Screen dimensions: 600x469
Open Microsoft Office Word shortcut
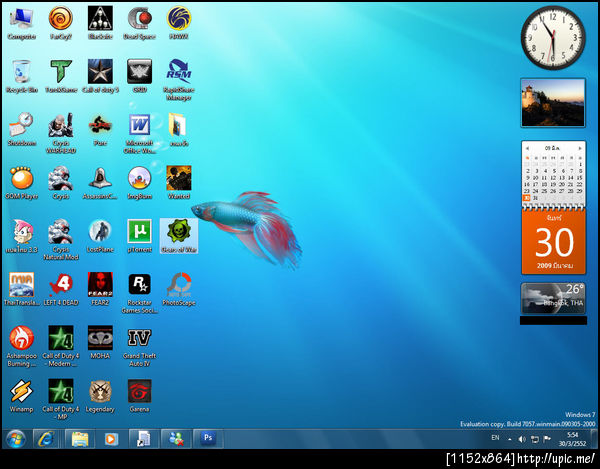[139, 133]
